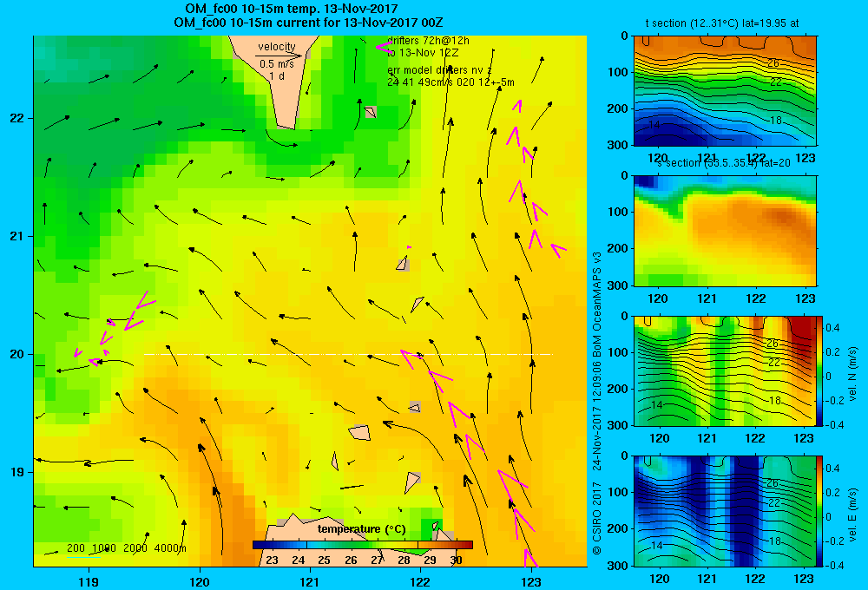Click the '120' longitude label under vel. E section
Screen dimensions: 868x590
tap(658, 579)
